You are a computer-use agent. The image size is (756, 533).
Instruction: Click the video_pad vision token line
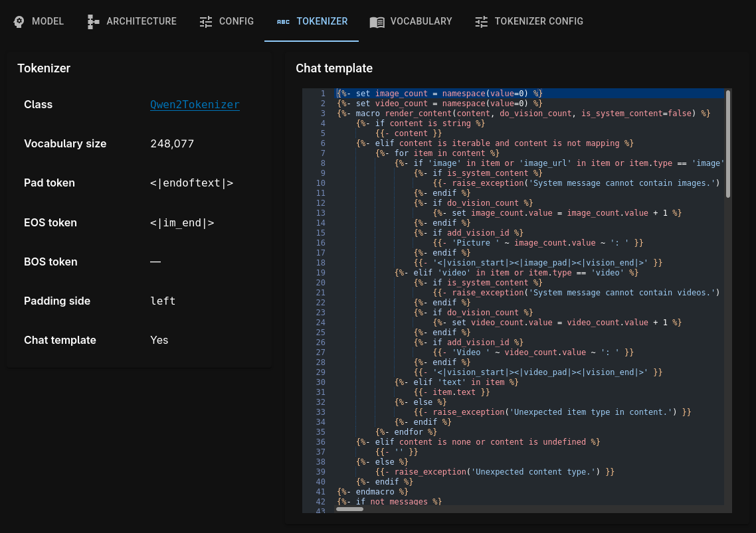tap(537, 372)
